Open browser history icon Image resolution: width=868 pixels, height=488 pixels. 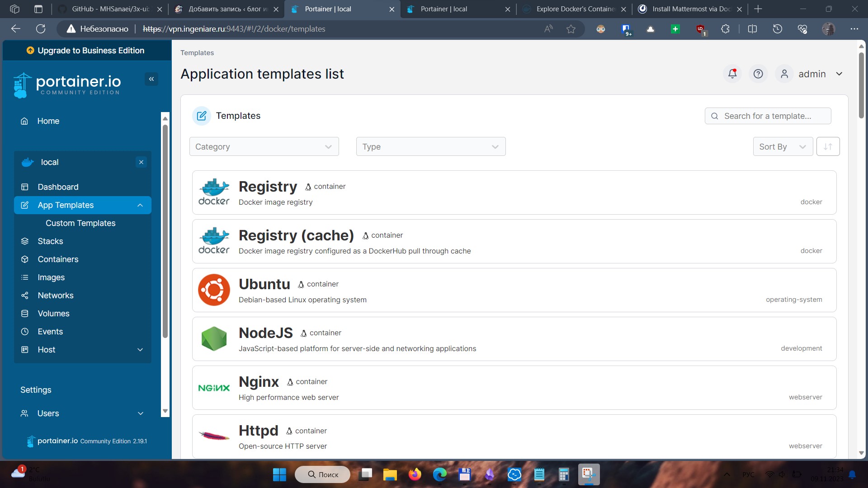click(x=777, y=29)
